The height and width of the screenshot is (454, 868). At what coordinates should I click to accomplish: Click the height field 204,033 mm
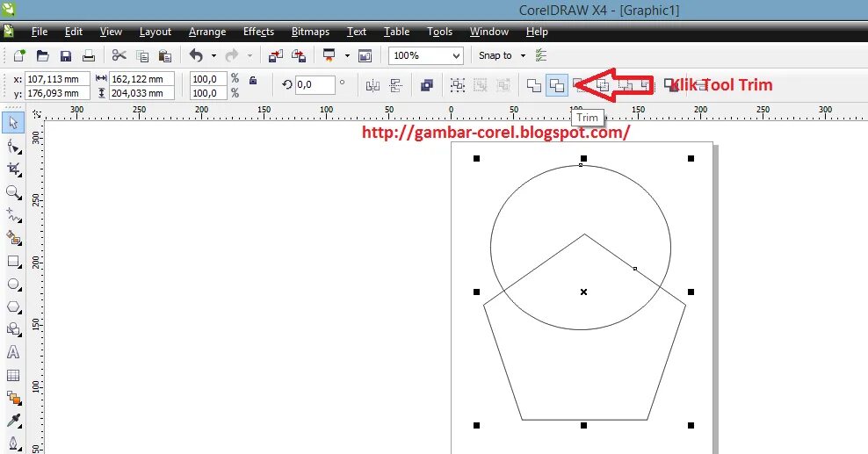(141, 93)
